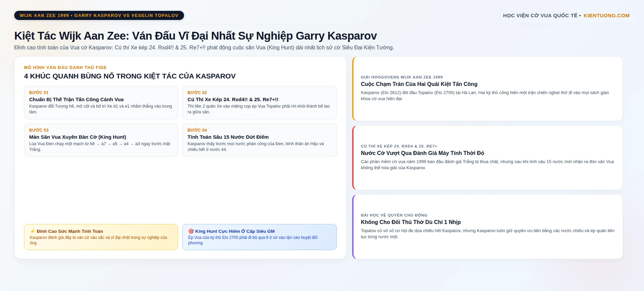Image resolution: width=644 pixels, height=291 pixels.
Task: Click description starting 'Lùa Vua Đen chạy một mạch'
Action: tap(100, 147)
